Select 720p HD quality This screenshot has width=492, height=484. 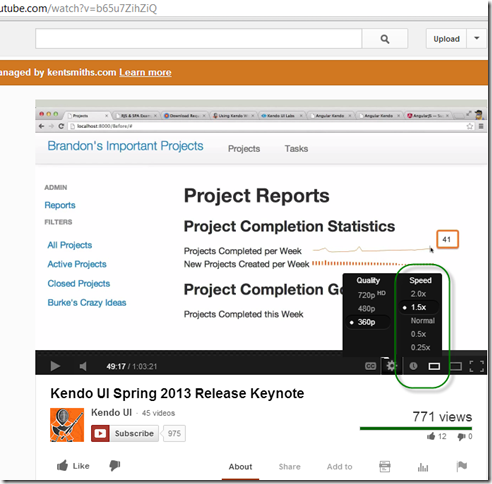(371, 295)
